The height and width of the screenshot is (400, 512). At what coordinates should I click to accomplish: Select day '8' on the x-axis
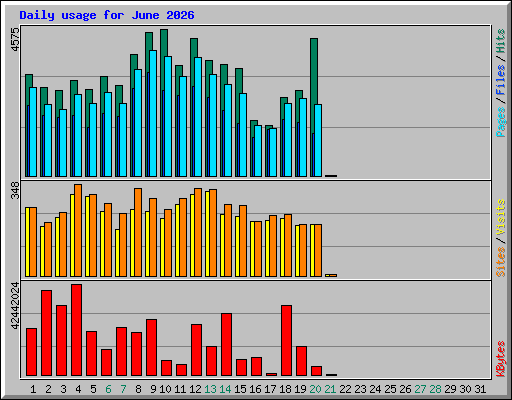pos(138,389)
